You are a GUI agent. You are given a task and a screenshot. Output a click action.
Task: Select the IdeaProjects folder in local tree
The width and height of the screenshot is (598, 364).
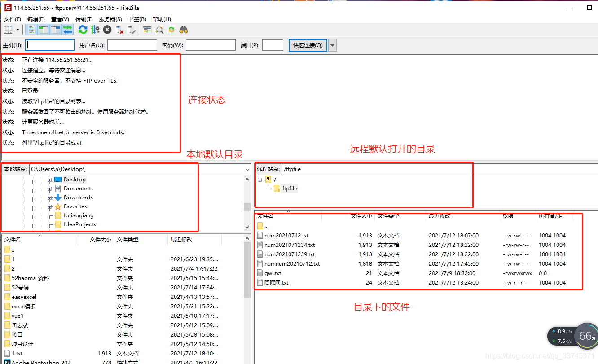pyautogui.click(x=80, y=224)
